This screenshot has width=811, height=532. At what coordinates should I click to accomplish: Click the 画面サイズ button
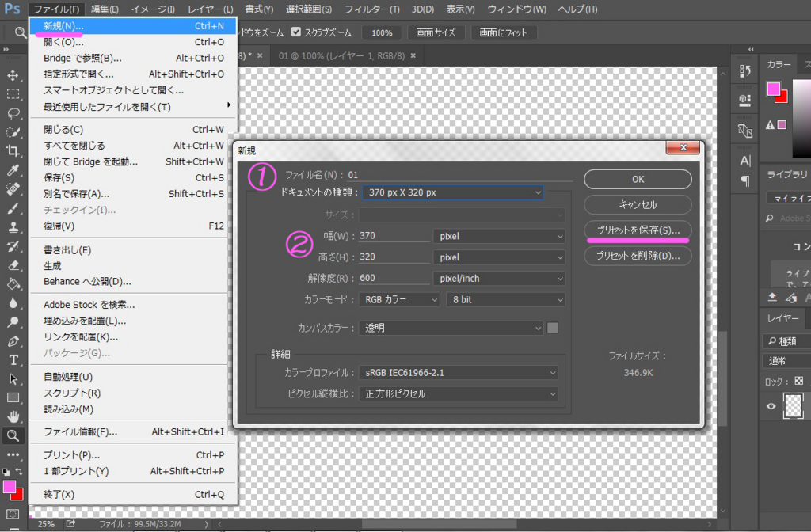click(x=436, y=32)
